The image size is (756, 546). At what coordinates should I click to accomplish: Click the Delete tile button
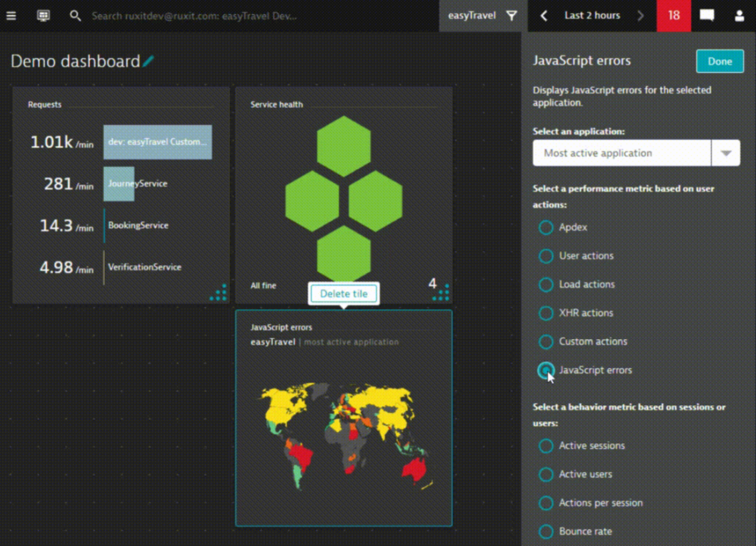(x=343, y=294)
